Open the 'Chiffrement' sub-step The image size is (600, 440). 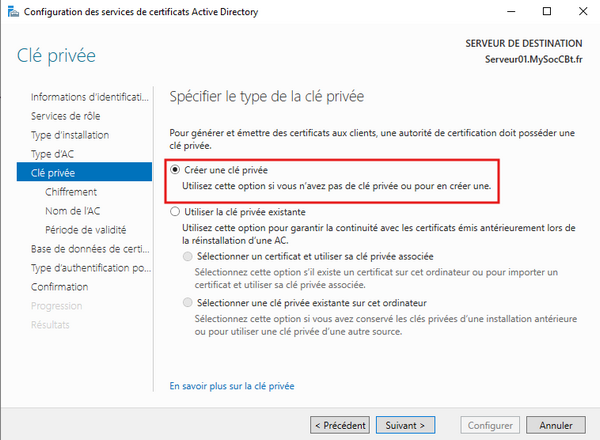pyautogui.click(x=71, y=192)
